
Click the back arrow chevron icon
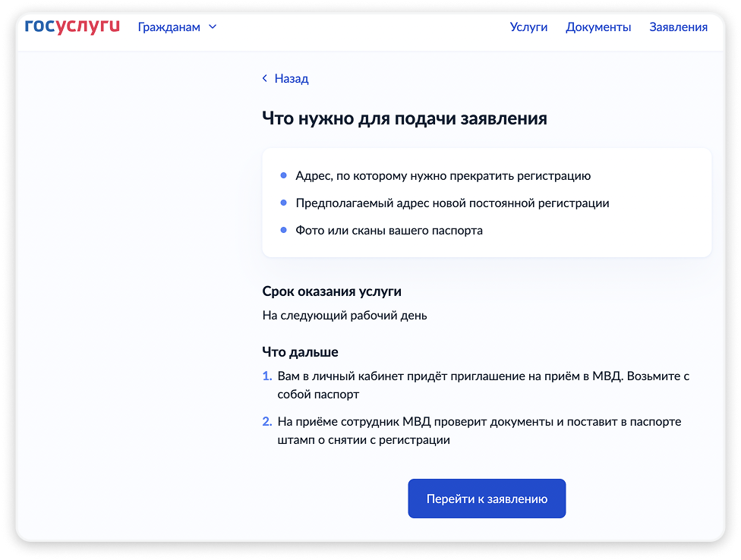tap(265, 78)
